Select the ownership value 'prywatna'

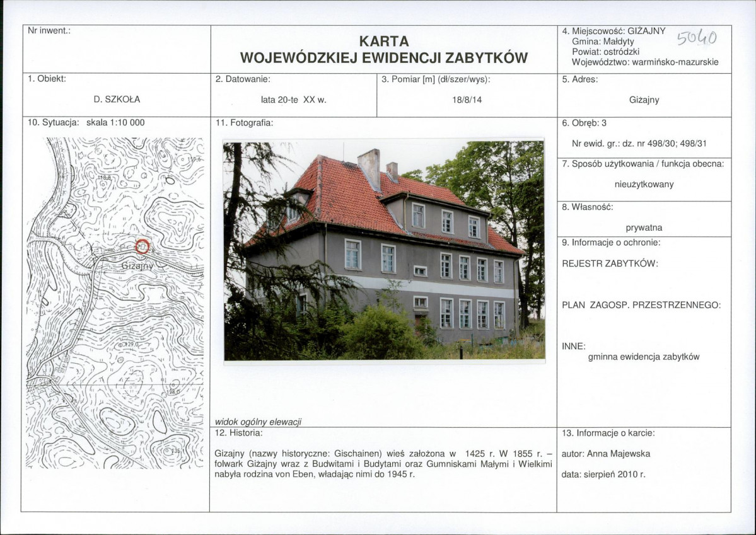coord(644,228)
